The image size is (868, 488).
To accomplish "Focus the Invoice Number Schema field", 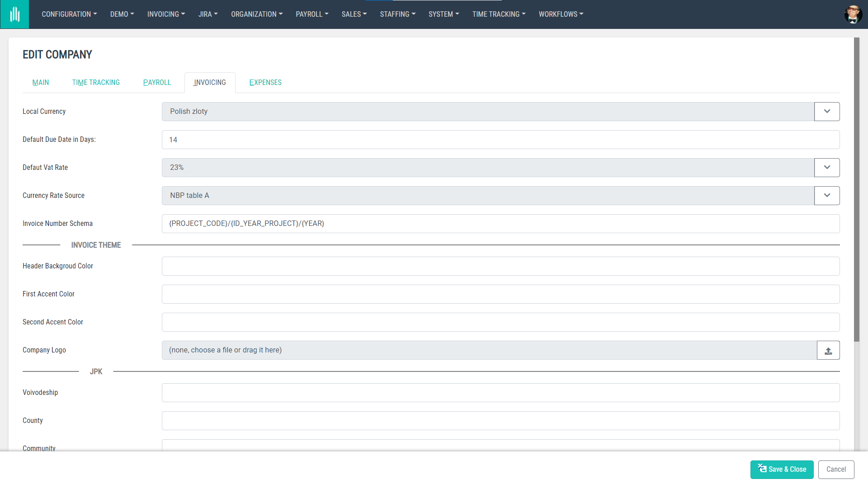I will tap(500, 224).
